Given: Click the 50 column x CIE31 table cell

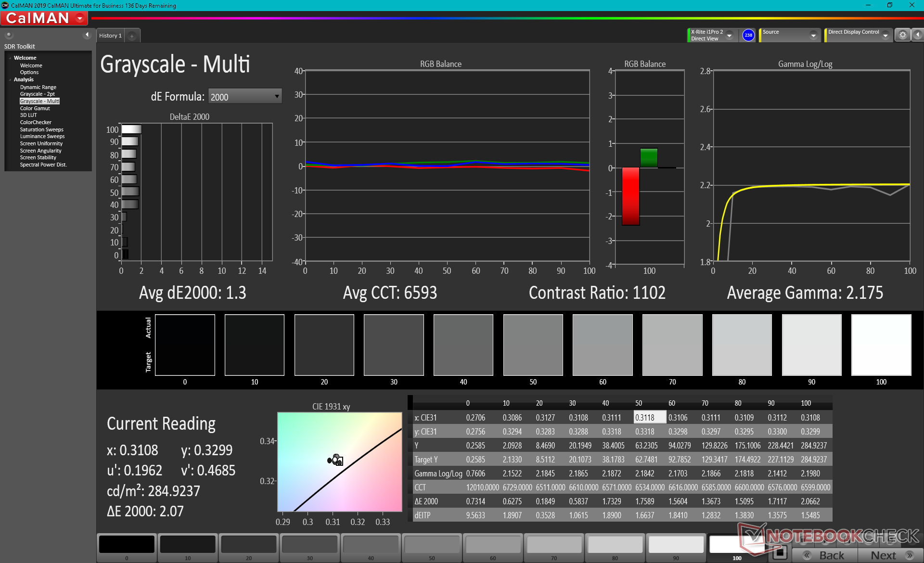Looking at the screenshot, I should [649, 417].
